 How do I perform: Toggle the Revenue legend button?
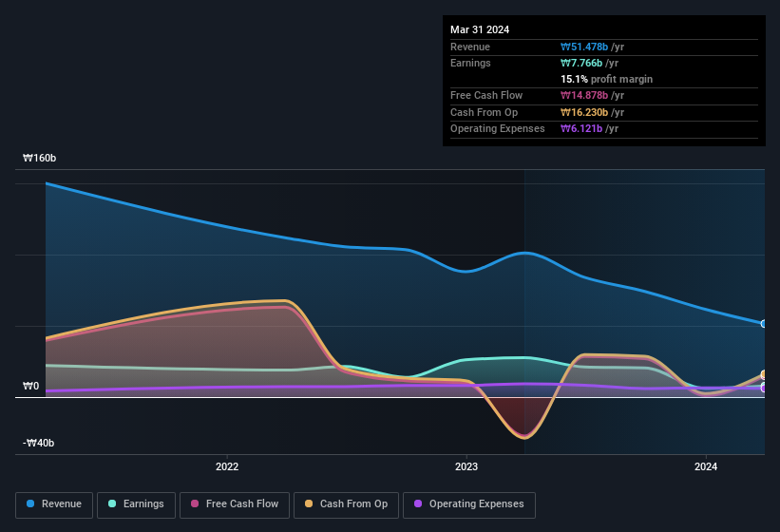pos(54,504)
